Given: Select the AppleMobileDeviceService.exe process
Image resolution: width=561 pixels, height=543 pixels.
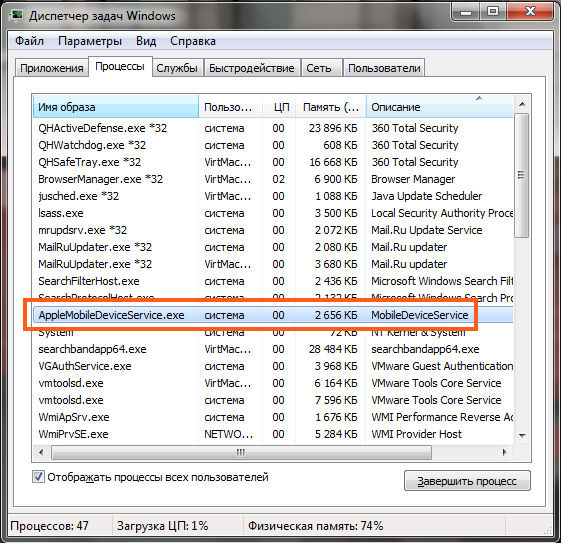Looking at the screenshot, I should pos(273,315).
